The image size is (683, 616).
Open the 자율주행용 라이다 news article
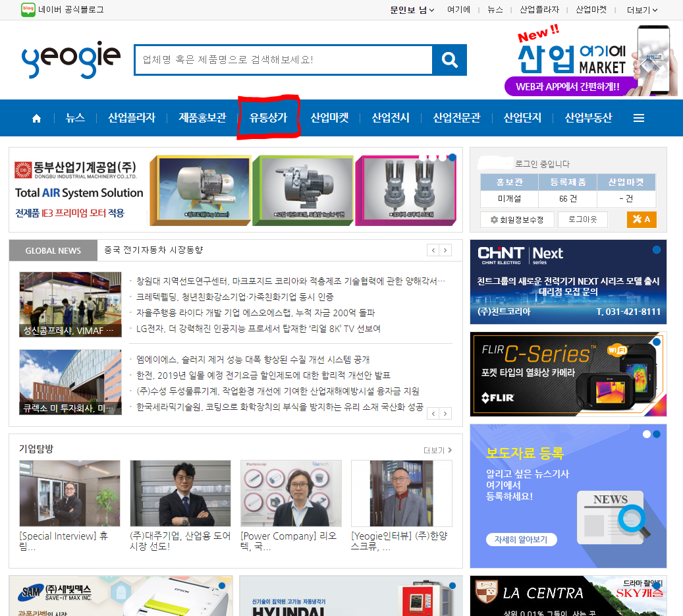(256, 313)
